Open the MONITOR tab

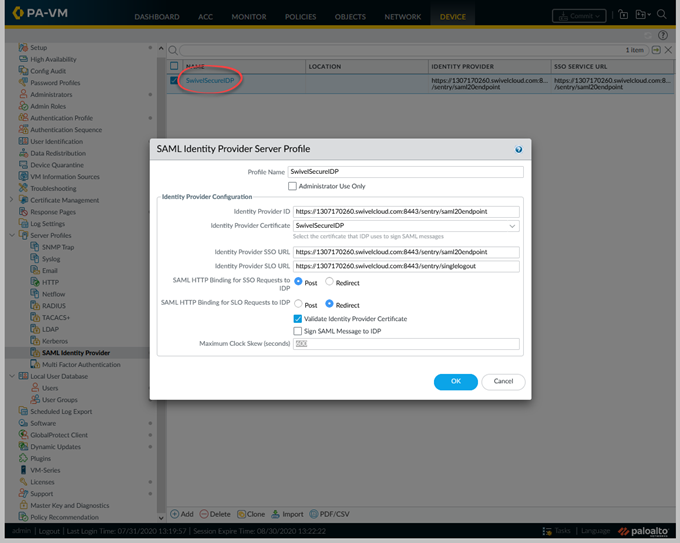249,17
